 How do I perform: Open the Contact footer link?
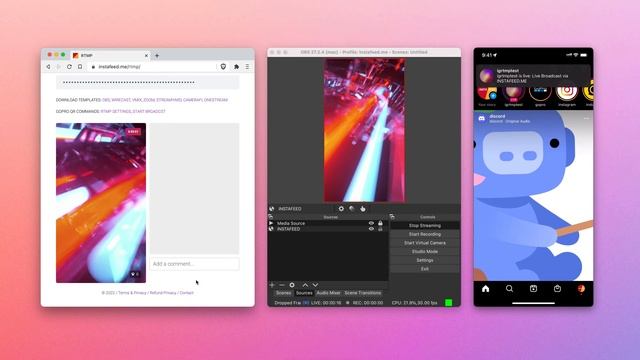pos(187,293)
